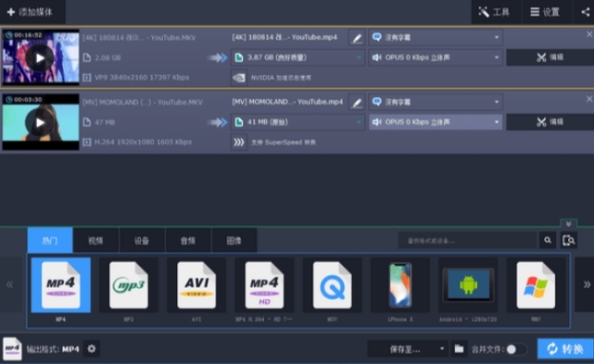Click the format search input field

[x=468, y=240]
